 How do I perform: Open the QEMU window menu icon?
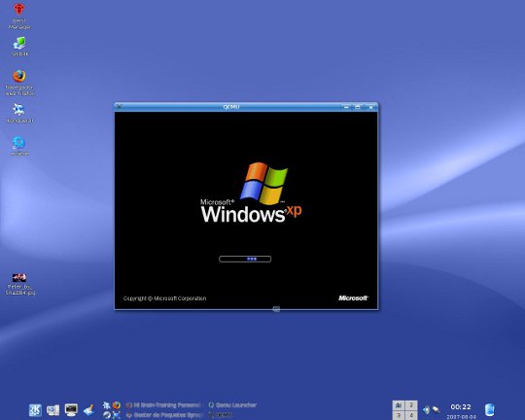click(119, 107)
